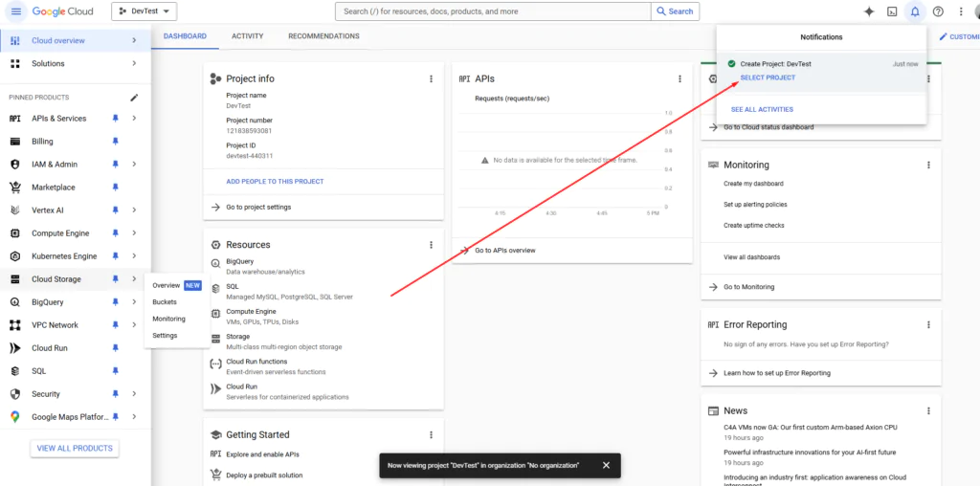Screen dimensions: 980x486
Task: Unpin APIs & Services from sidebar
Action: click(115, 118)
